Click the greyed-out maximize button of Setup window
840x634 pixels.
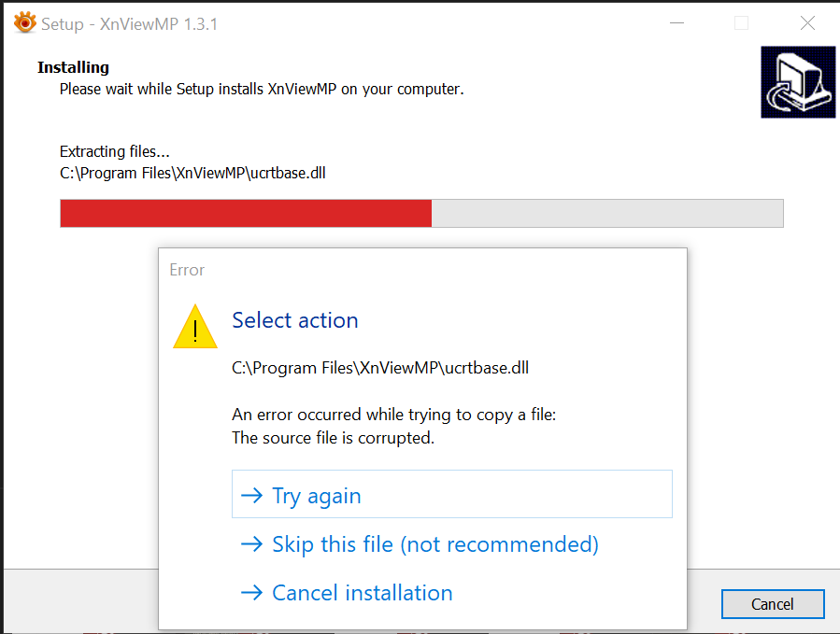[x=741, y=23]
